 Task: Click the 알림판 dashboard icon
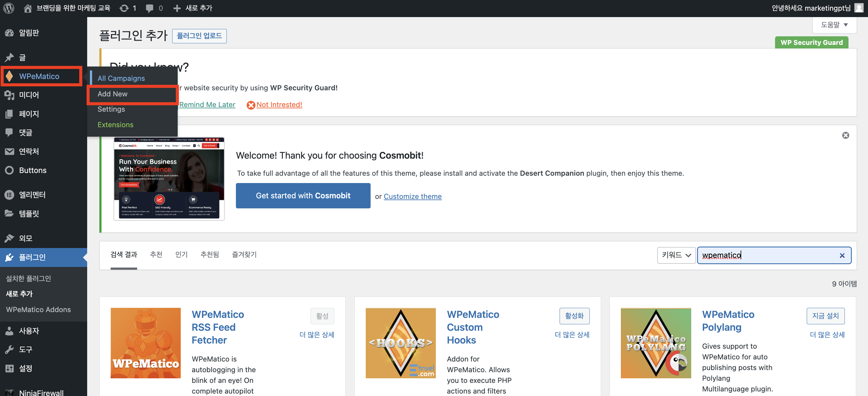9,33
